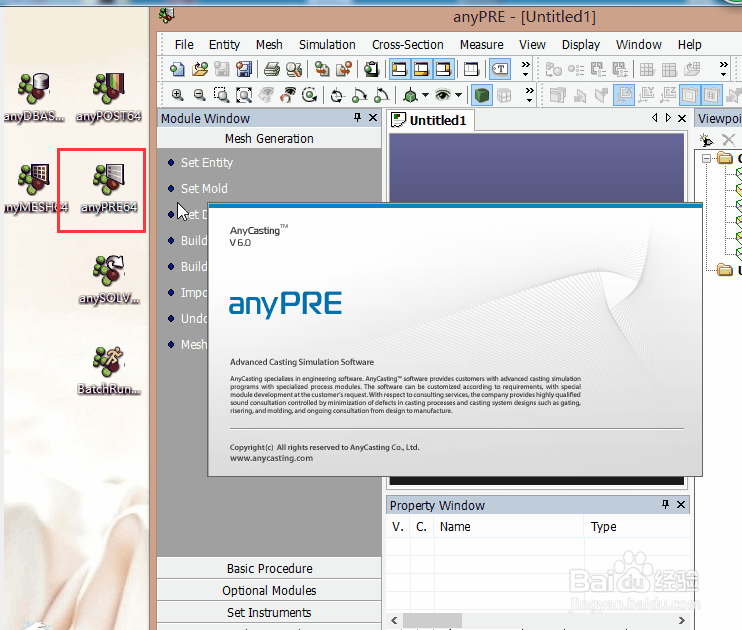Toggle the right-docked panel layout button
The image size is (742, 630).
click(443, 70)
